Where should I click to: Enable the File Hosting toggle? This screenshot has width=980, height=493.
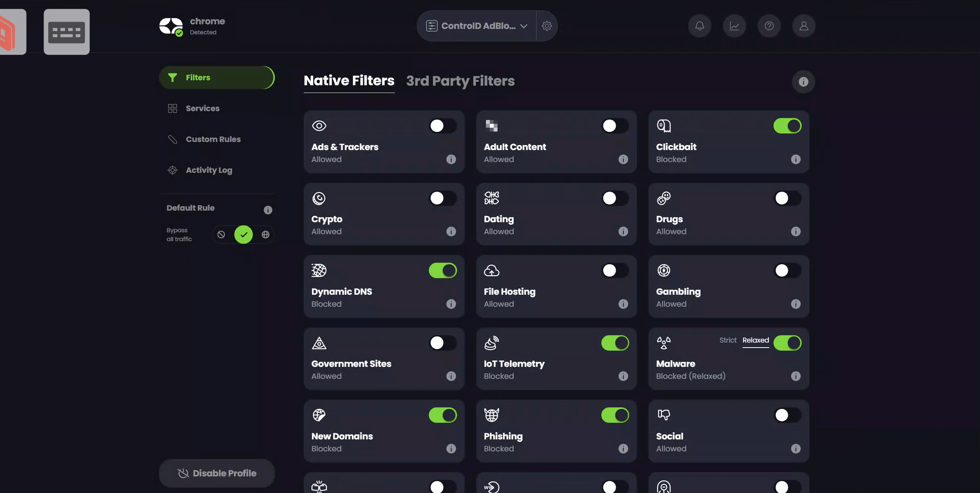pyautogui.click(x=615, y=270)
